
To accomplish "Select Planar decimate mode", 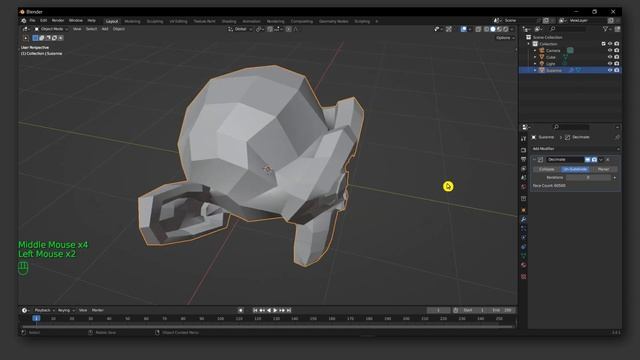I will (603, 169).
